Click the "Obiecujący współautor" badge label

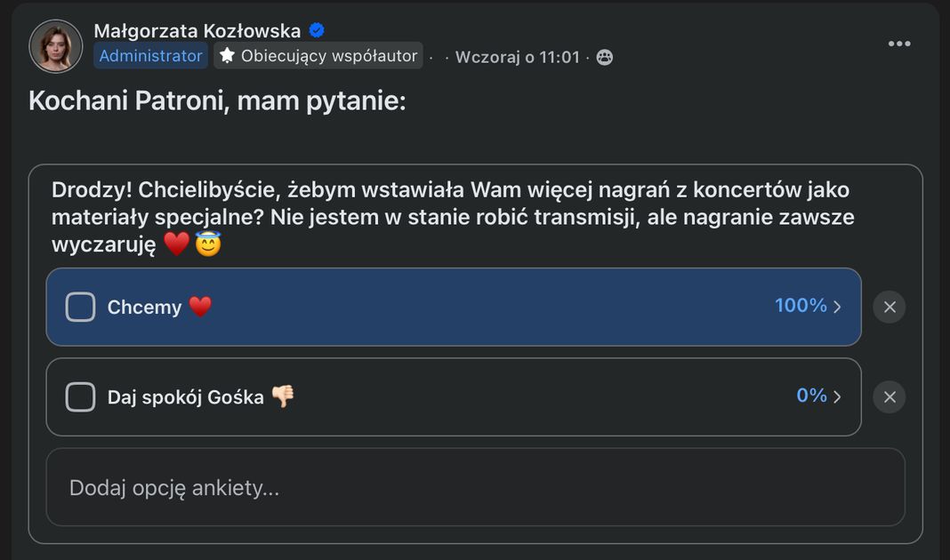click(328, 56)
